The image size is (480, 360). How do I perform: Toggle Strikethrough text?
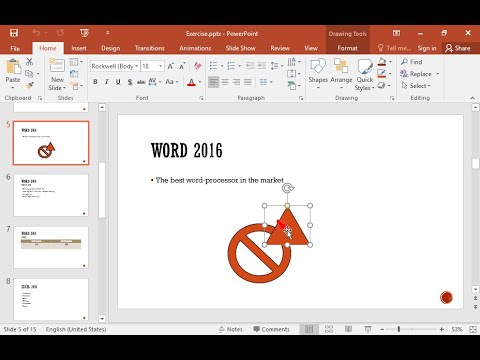[x=141, y=82]
